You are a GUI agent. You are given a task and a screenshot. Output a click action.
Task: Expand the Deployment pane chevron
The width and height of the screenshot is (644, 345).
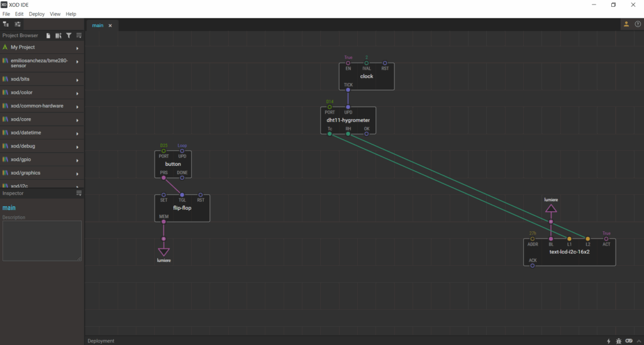pos(639,341)
